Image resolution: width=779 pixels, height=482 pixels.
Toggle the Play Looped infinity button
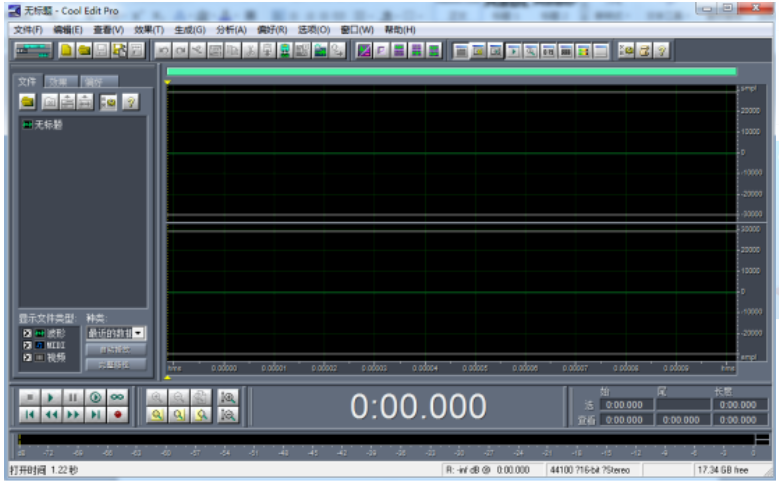pyautogui.click(x=119, y=397)
